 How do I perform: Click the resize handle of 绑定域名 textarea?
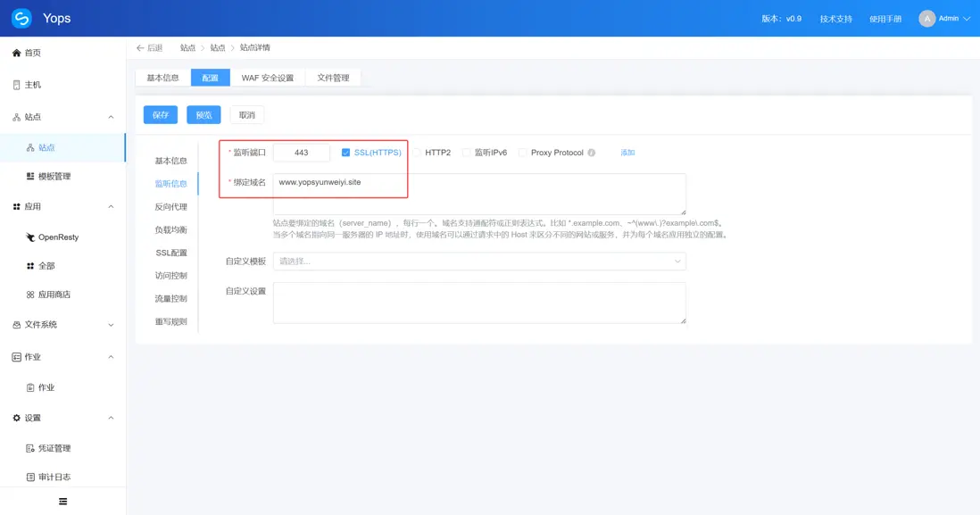[x=683, y=212]
